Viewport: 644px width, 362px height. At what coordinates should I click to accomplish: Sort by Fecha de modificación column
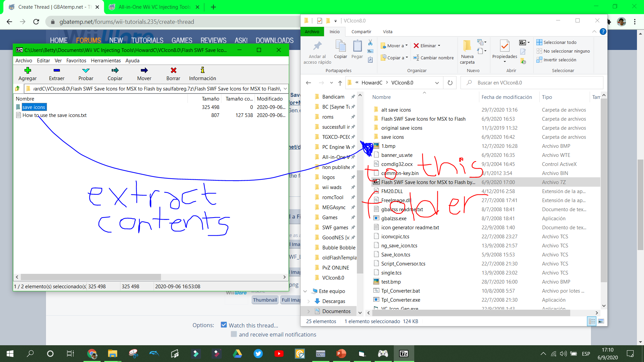click(x=506, y=97)
